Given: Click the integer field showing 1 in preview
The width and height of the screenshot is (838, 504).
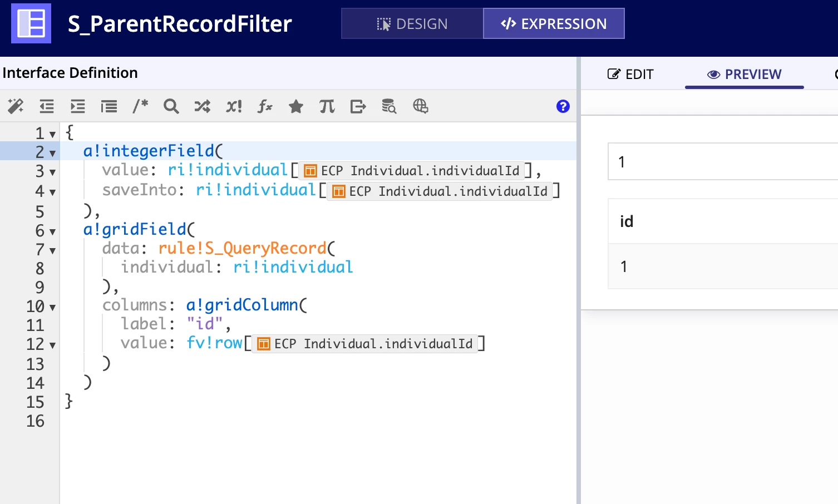Looking at the screenshot, I should [723, 162].
